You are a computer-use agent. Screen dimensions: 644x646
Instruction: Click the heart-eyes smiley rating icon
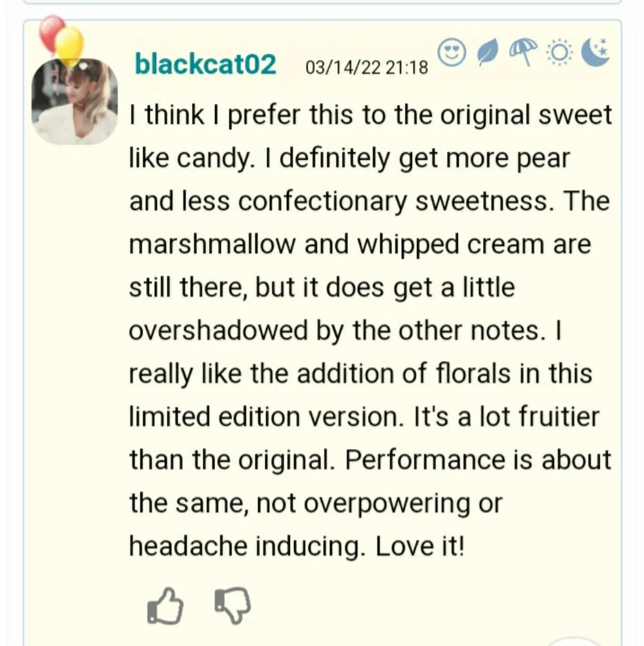coord(452,53)
